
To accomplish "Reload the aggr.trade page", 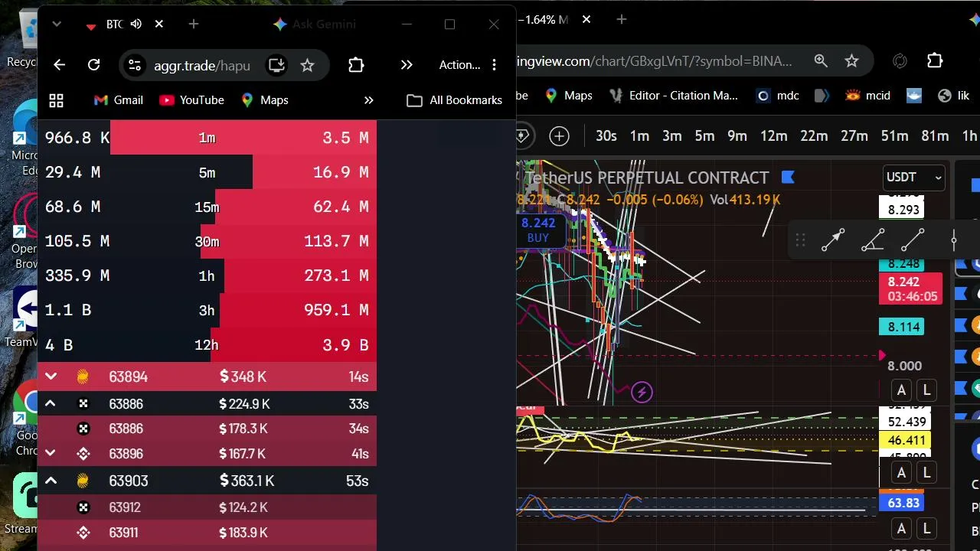I will coord(93,65).
